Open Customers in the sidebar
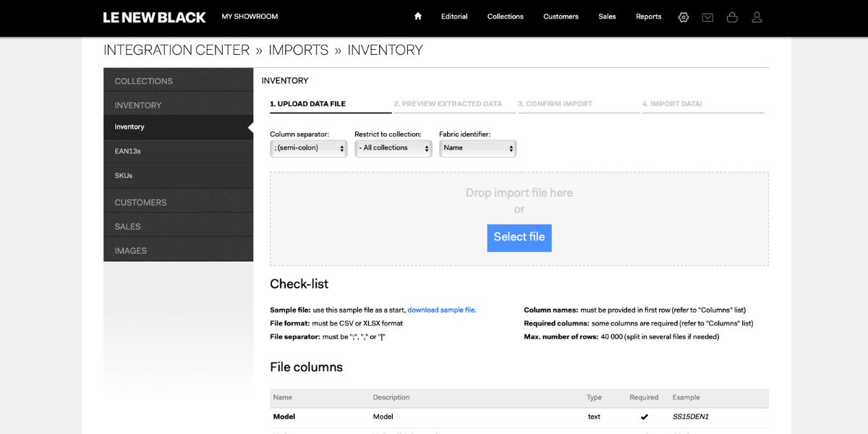The image size is (868, 434). (178, 201)
